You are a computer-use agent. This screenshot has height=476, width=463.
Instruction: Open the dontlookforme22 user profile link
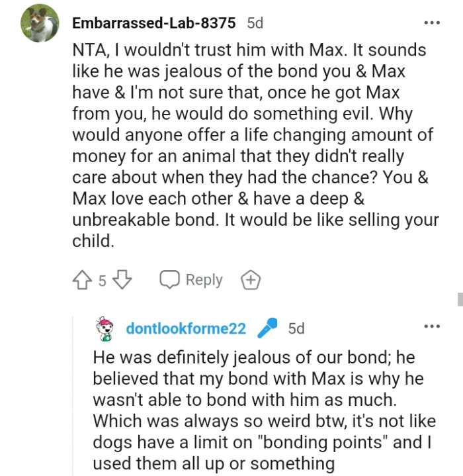pyautogui.click(x=186, y=328)
